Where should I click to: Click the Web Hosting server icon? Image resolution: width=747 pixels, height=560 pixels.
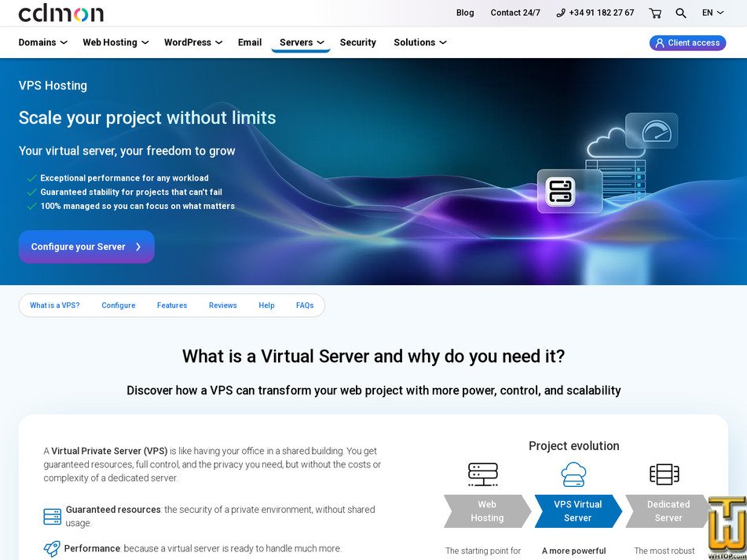(x=483, y=474)
